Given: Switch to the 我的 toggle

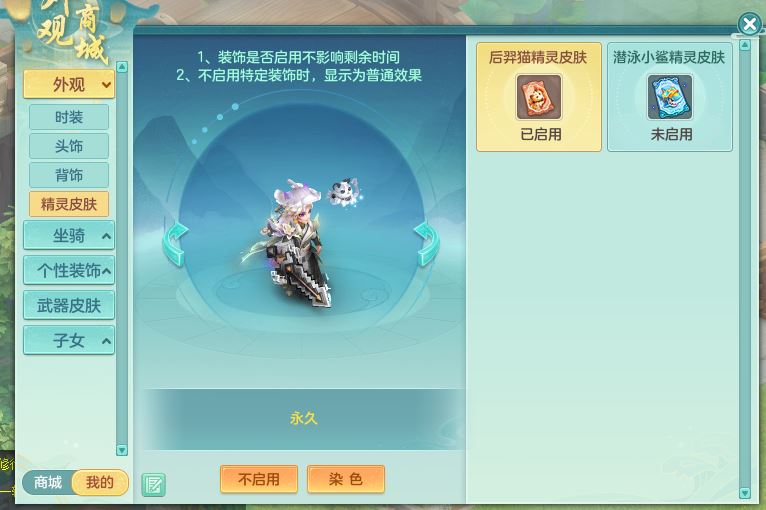Looking at the screenshot, I should pyautogui.click(x=100, y=483).
